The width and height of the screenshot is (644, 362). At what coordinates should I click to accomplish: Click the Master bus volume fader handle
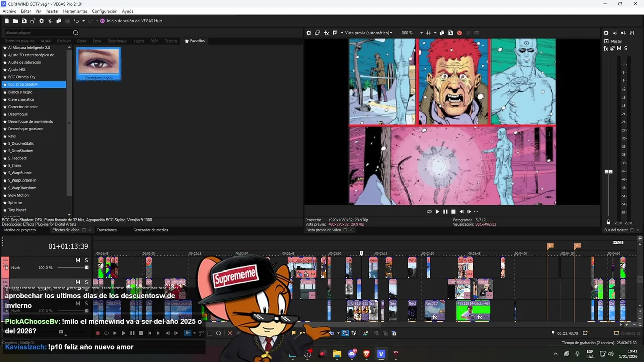point(608,172)
